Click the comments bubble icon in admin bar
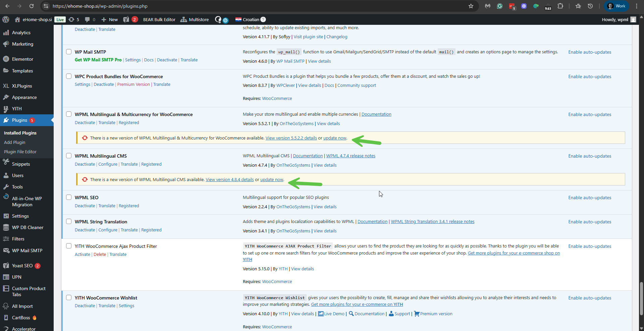Viewport: 644px width, 331px height. (x=90, y=19)
